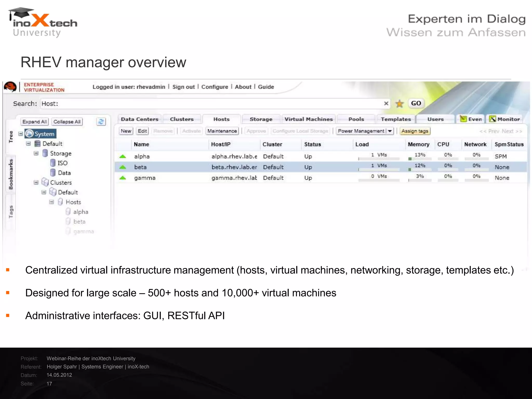This screenshot has width=532, height=399.
Task: Click gamma's load bar
Action: tap(379, 180)
